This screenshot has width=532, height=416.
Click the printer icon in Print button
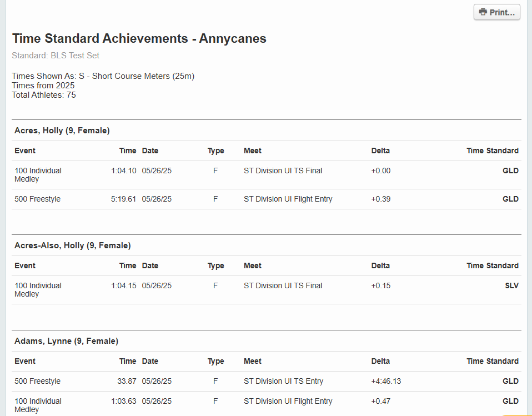pos(483,12)
